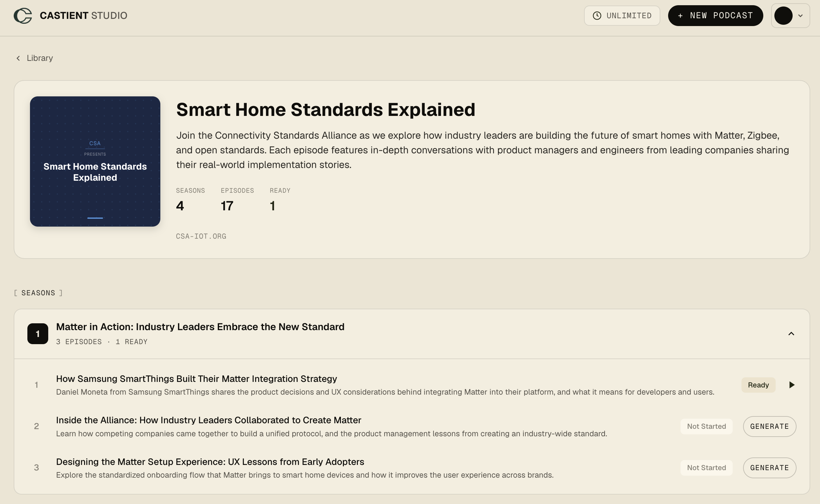Image resolution: width=820 pixels, height=504 pixels.
Task: Click the Ready status badge
Action: coord(758,385)
